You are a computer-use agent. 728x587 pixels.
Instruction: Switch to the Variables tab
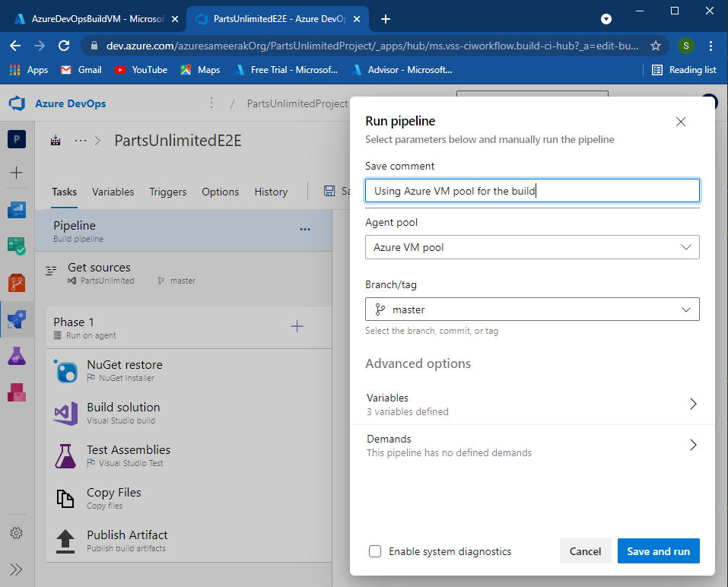pos(113,192)
